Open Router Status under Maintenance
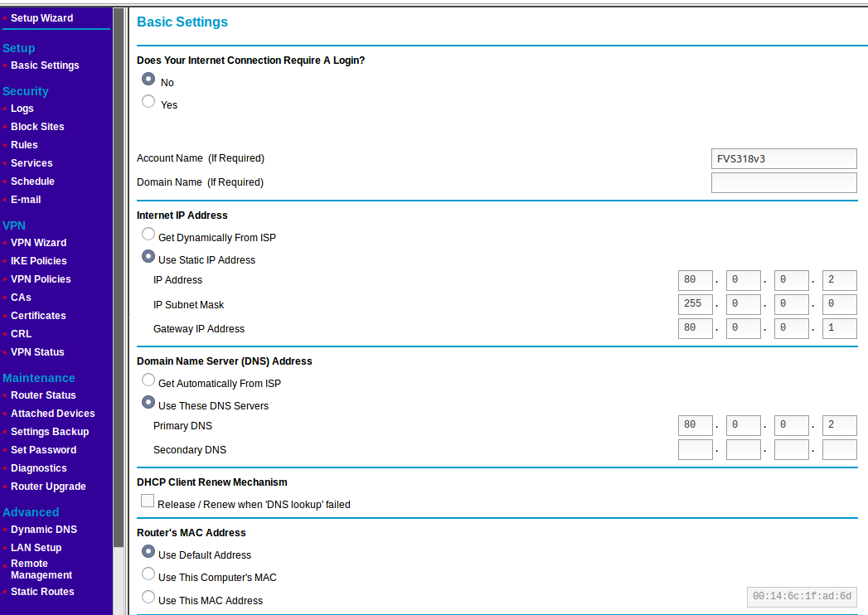Image resolution: width=868 pixels, height=615 pixels. pos(43,395)
